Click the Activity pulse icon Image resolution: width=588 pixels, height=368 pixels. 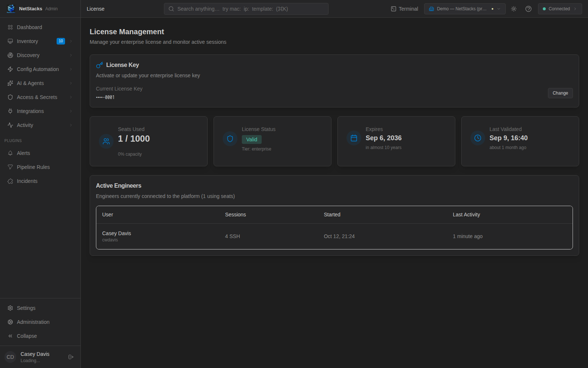[x=10, y=125]
